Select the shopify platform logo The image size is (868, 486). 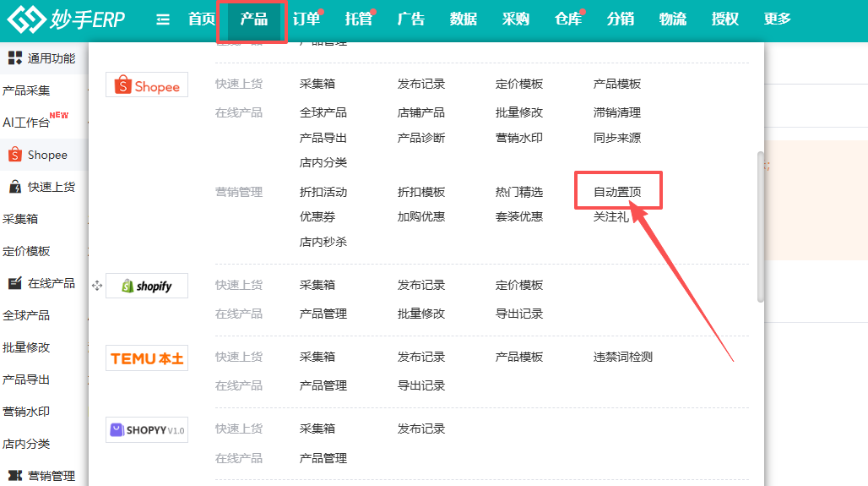pyautogui.click(x=147, y=286)
